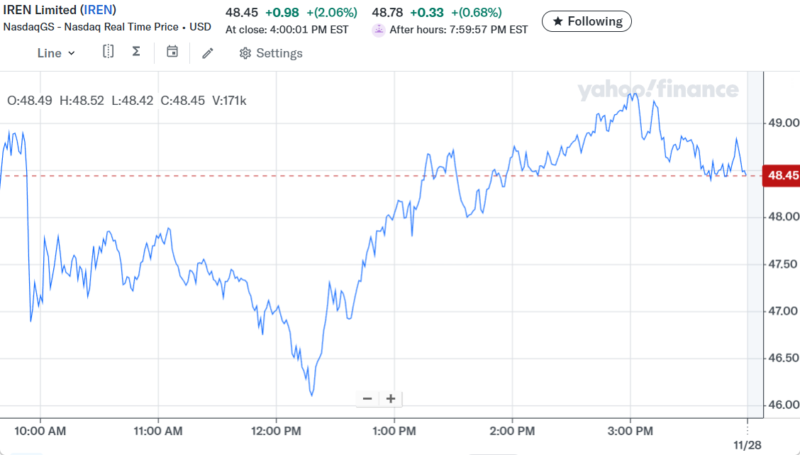Click the 12:00 PM time axis label
800x455 pixels.
coord(276,431)
